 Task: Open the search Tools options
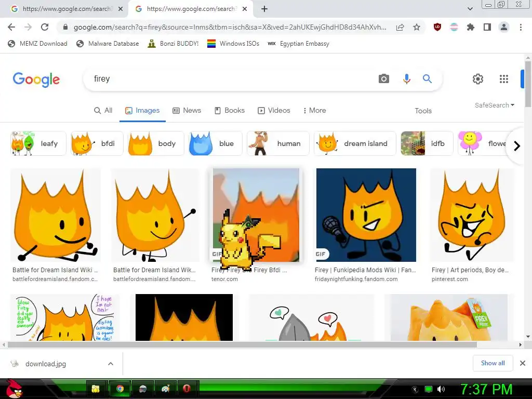point(423,111)
